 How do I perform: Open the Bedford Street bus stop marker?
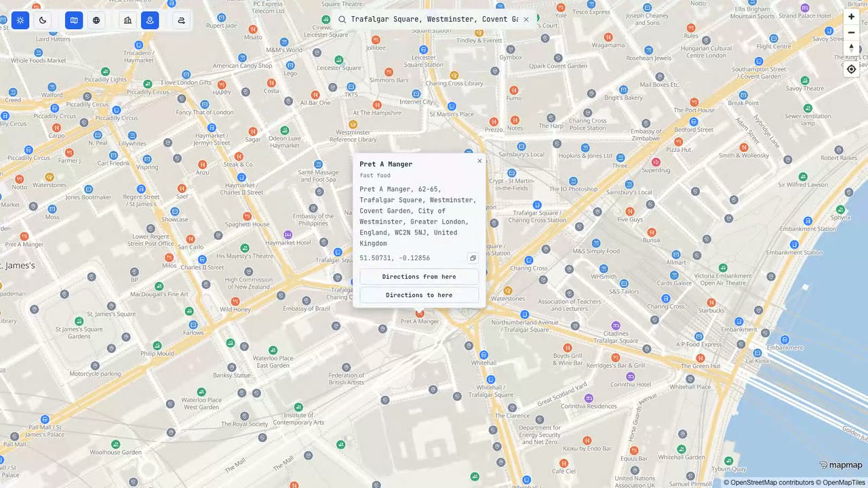pos(694,121)
